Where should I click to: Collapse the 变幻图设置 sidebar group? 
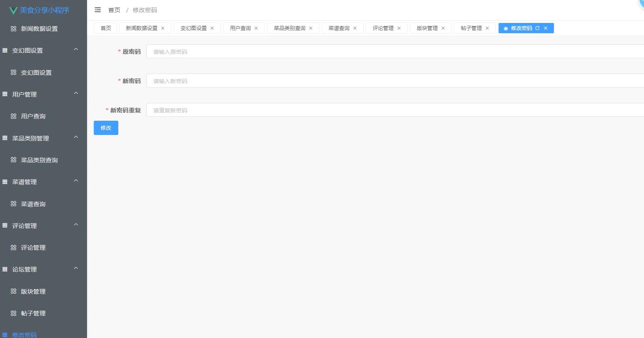pos(76,49)
